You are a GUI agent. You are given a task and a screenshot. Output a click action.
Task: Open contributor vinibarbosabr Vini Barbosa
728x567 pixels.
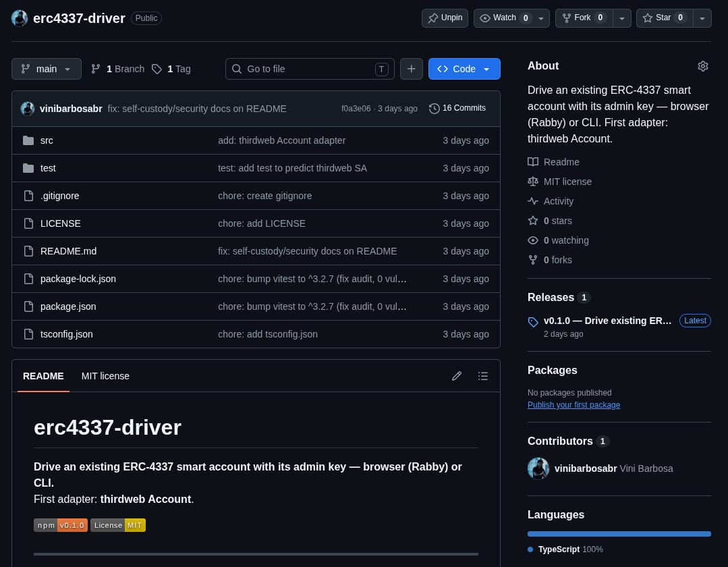613,468
